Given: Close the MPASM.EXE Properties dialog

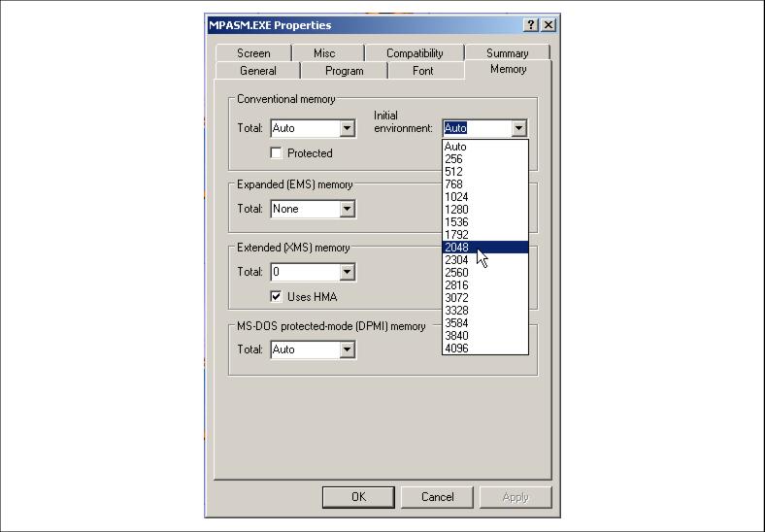Looking at the screenshot, I should pyautogui.click(x=549, y=25).
